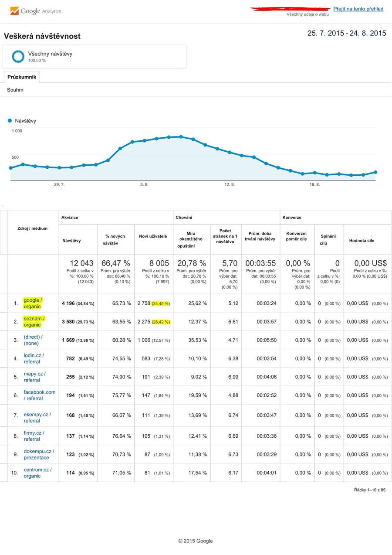392x555 pixels.
Task: Click the Akvizice column group header
Action: point(70,217)
